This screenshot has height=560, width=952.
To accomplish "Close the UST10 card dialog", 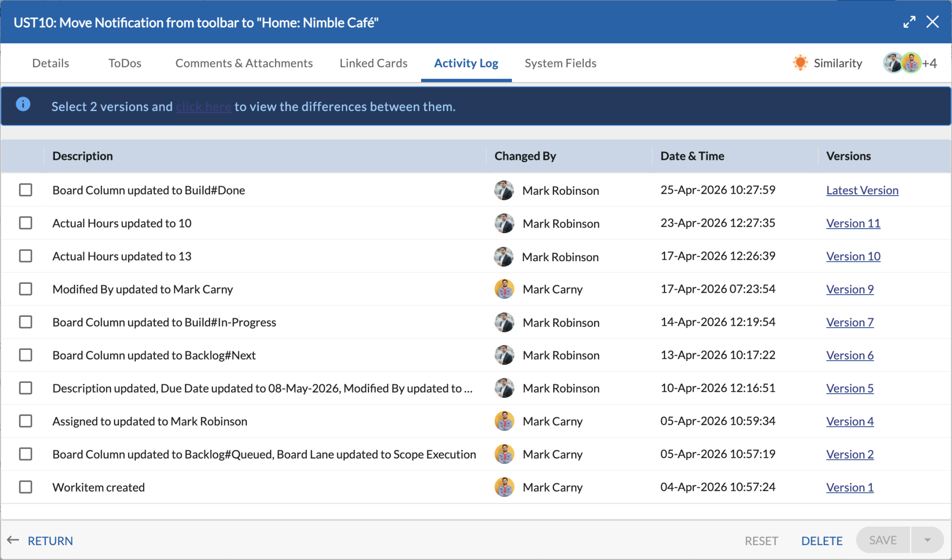I will tap(932, 22).
